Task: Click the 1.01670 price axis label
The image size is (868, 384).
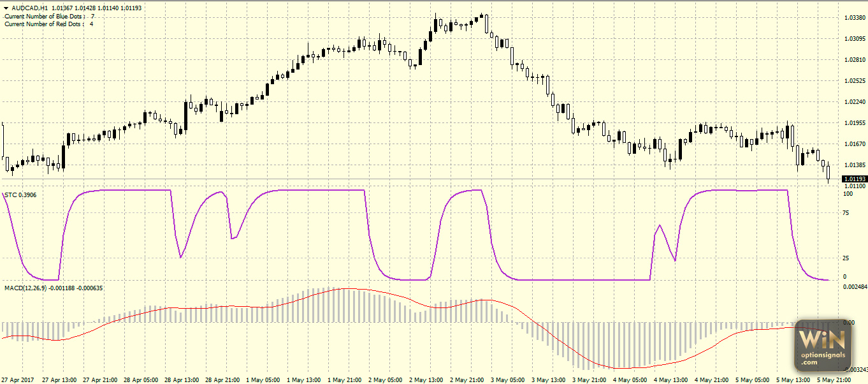Action: tap(853, 144)
